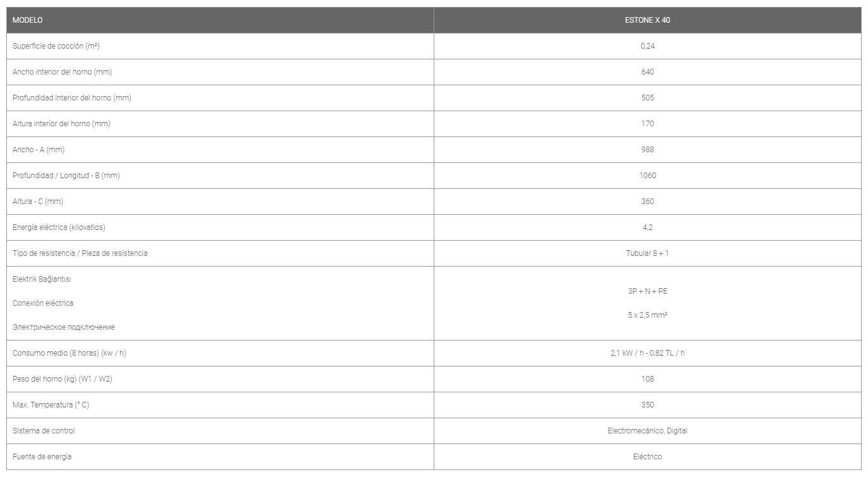Click Profundidad / Longitud - B label

[x=66, y=176]
